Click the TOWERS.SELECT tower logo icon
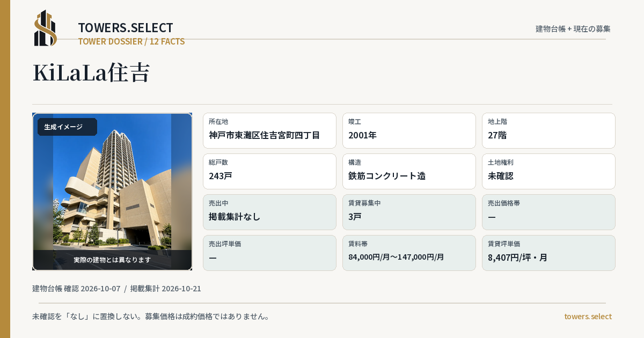The width and height of the screenshot is (644, 338). pyautogui.click(x=46, y=28)
